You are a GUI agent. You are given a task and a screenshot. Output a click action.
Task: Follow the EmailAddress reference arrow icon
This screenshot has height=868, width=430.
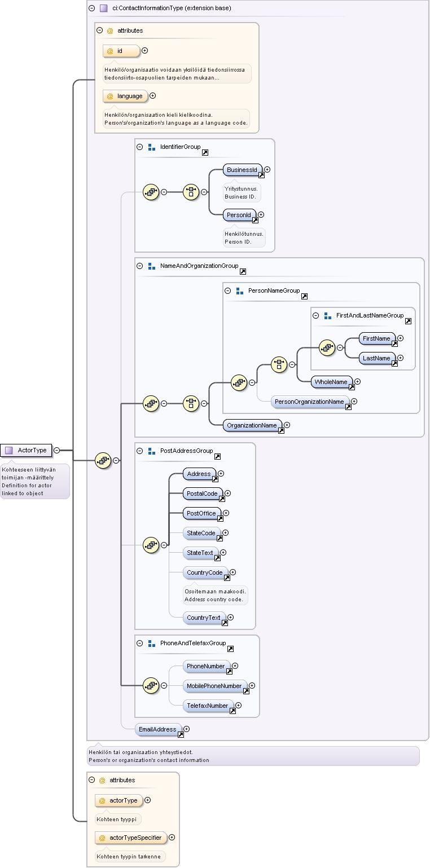(181, 735)
